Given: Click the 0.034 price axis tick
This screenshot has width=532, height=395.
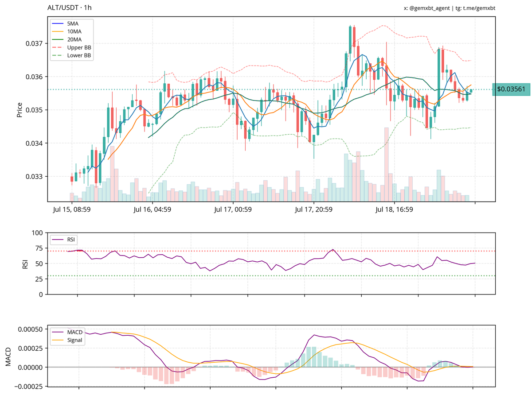Looking at the screenshot, I should (33, 143).
